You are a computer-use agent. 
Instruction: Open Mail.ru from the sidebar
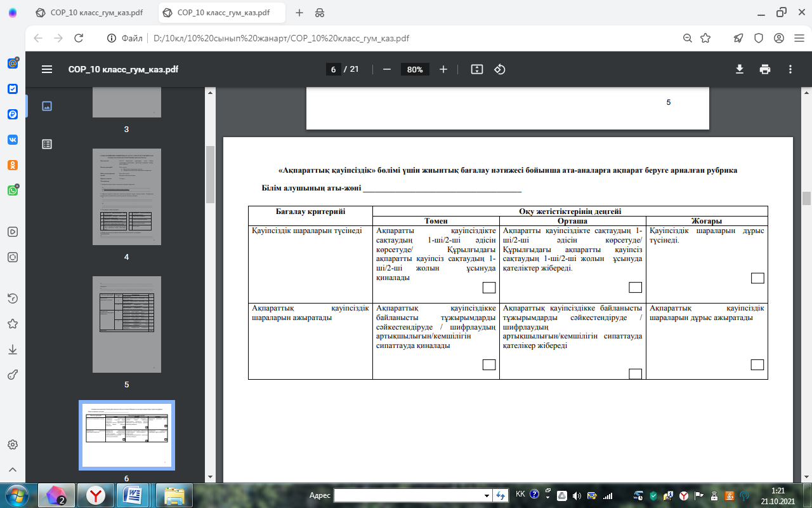click(x=13, y=63)
